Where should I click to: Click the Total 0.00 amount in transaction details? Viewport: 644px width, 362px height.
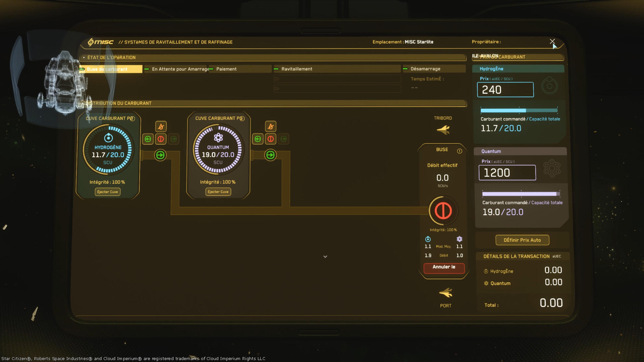551,303
